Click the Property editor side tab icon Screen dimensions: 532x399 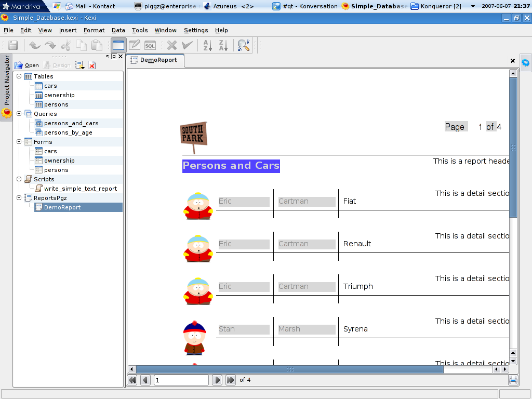(x=526, y=63)
